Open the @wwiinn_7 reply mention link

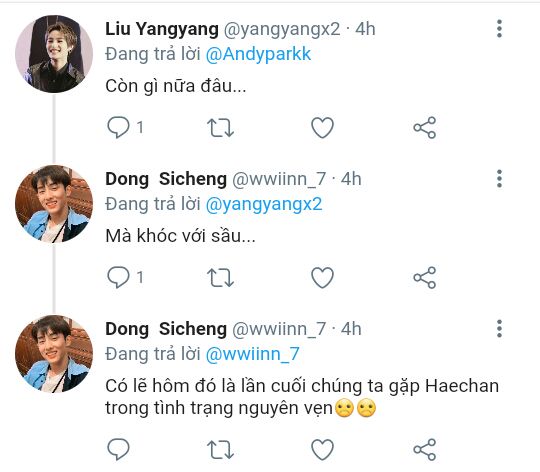pos(252,355)
